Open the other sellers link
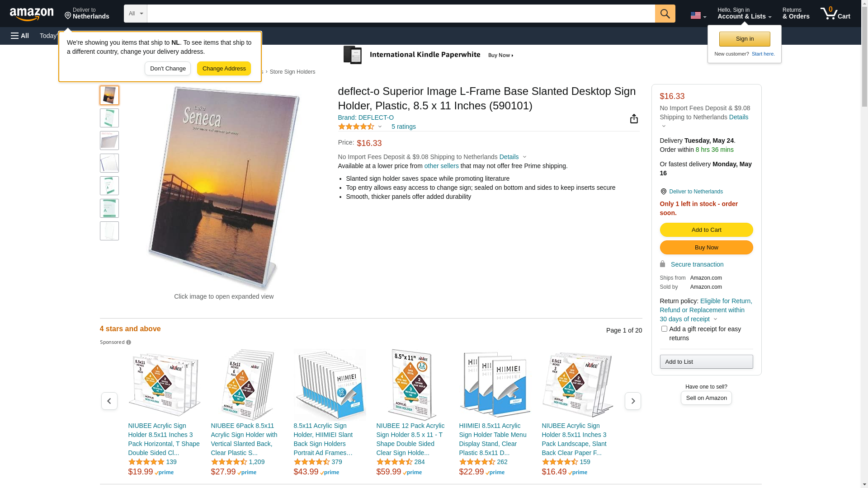 441,166
